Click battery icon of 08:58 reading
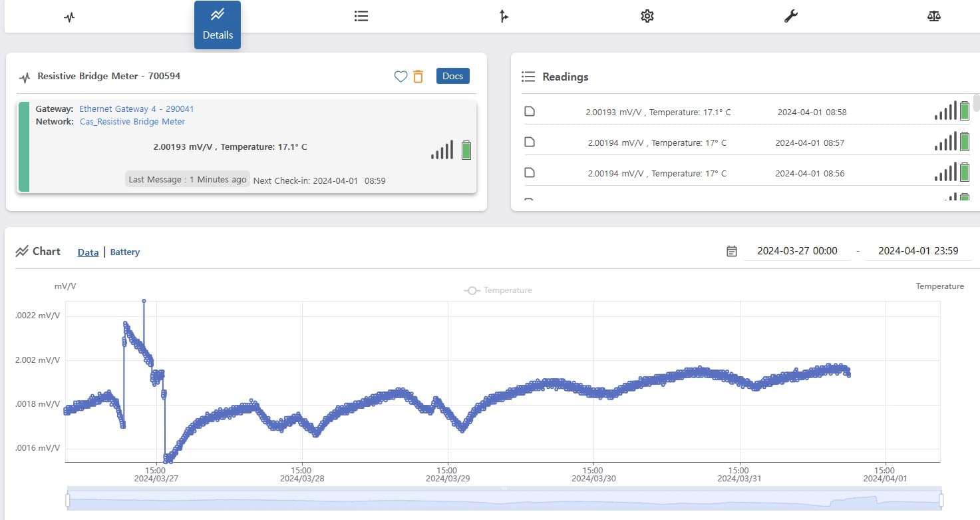 (x=965, y=111)
